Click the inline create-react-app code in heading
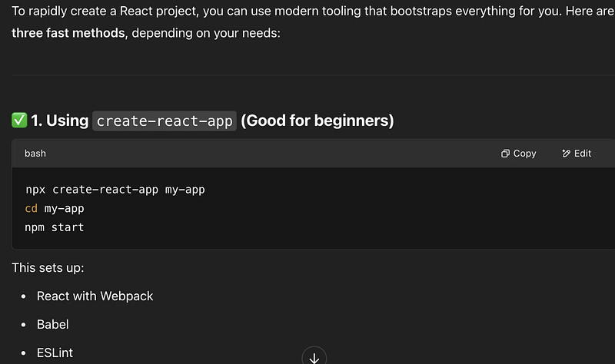The height and width of the screenshot is (364, 615). pyautogui.click(x=164, y=121)
